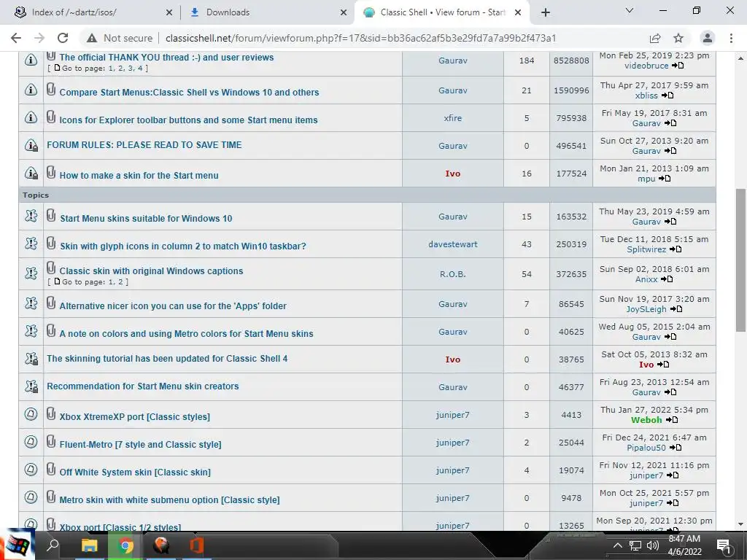View latest post icon next to Splitwirez
This screenshot has width=747, height=560.
676,249
